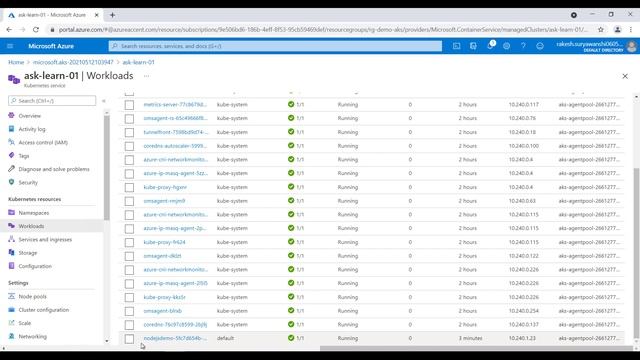The image size is (640, 360).
Task: Open the notifications bell
Action: 490,46
